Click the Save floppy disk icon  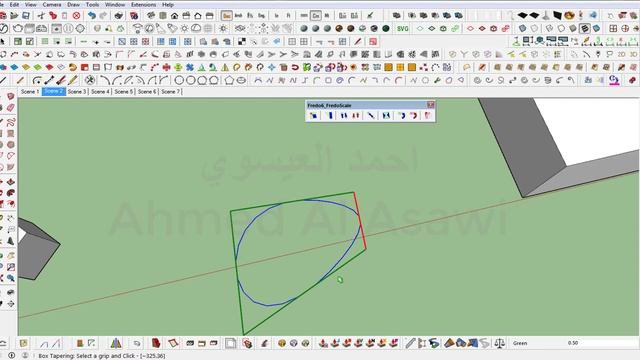26,16
